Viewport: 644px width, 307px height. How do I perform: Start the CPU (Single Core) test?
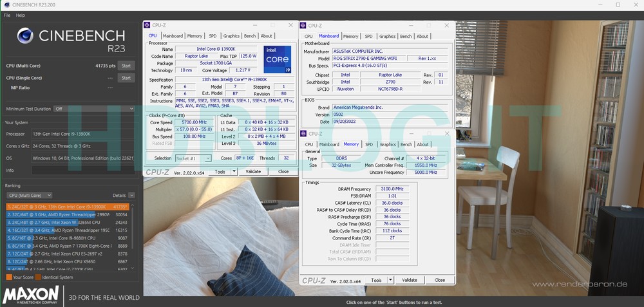[x=126, y=78]
